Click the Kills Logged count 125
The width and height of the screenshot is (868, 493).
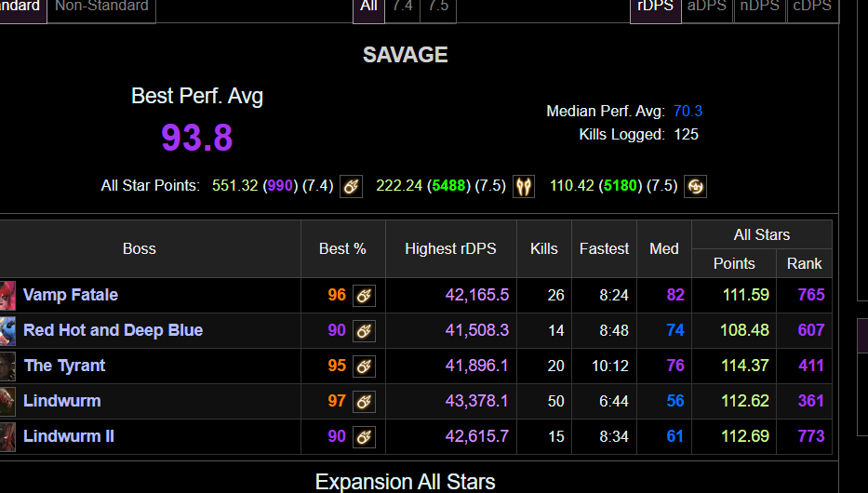686,135
